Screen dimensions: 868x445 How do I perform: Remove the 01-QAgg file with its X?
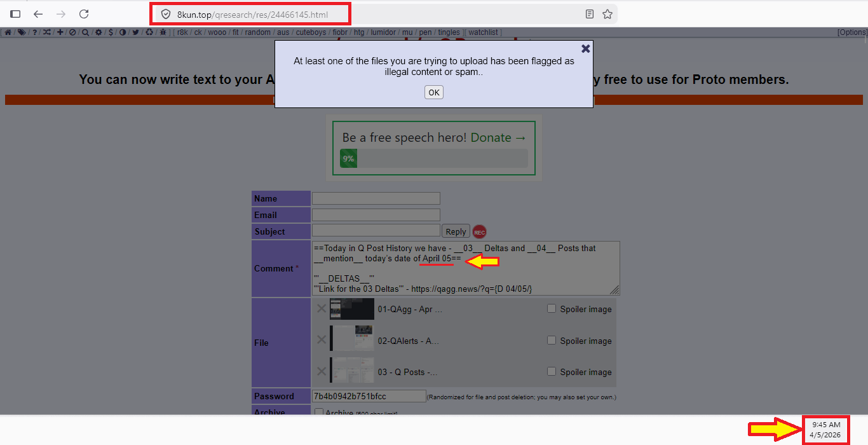(322, 309)
